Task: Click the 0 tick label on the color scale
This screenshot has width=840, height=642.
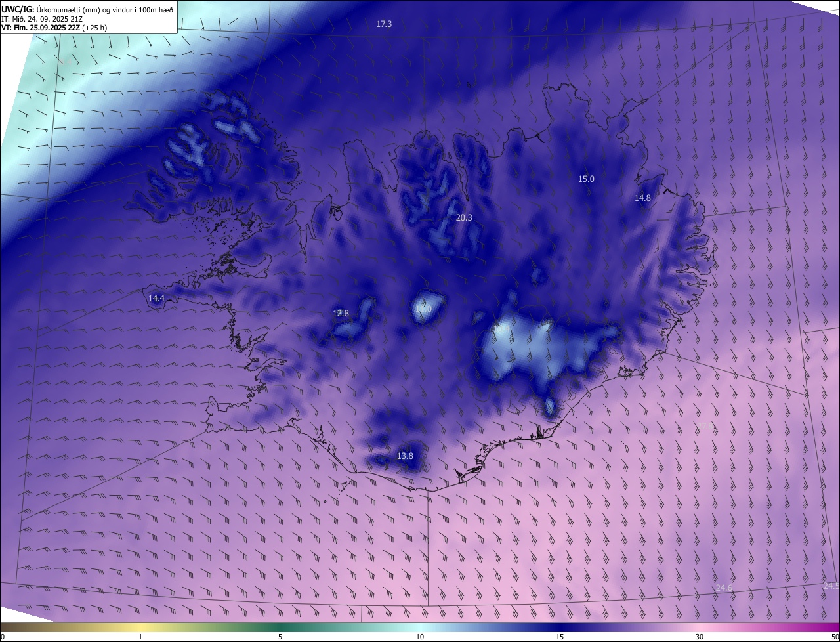Action: point(3,637)
